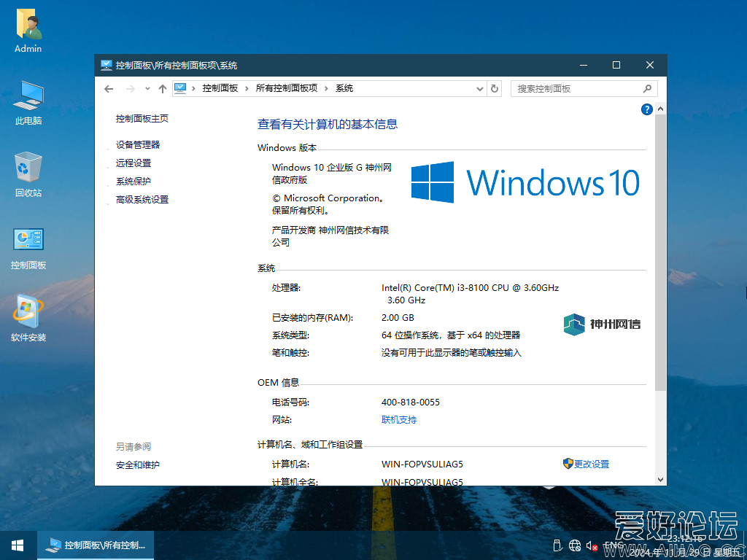
Task: Select the 控制面板 taskbar window button
Action: pyautogui.click(x=96, y=545)
